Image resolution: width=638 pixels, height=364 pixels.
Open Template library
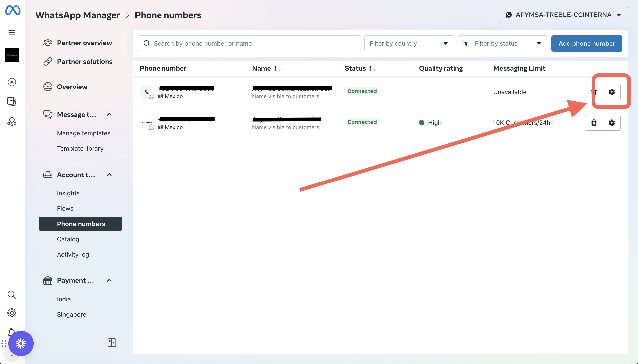[x=80, y=149]
